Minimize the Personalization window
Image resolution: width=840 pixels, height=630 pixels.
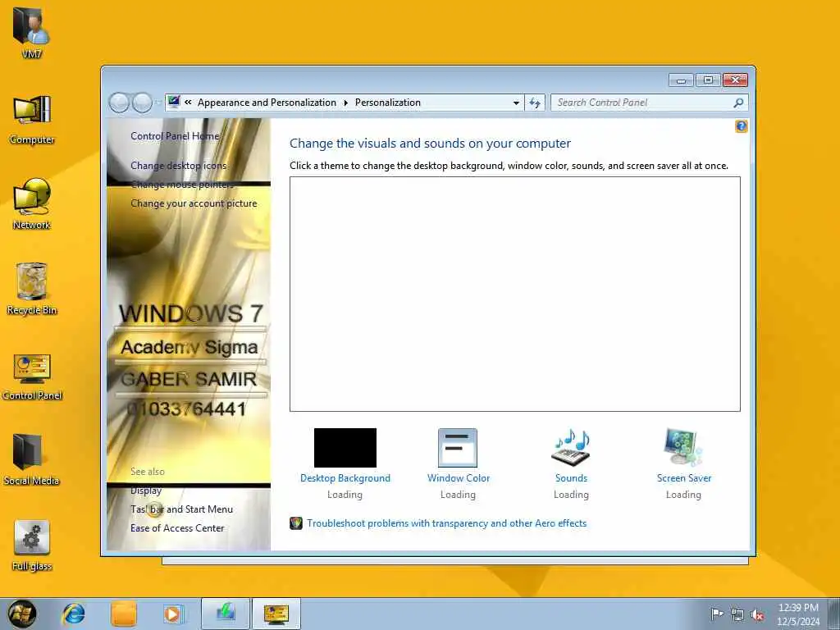coord(681,80)
